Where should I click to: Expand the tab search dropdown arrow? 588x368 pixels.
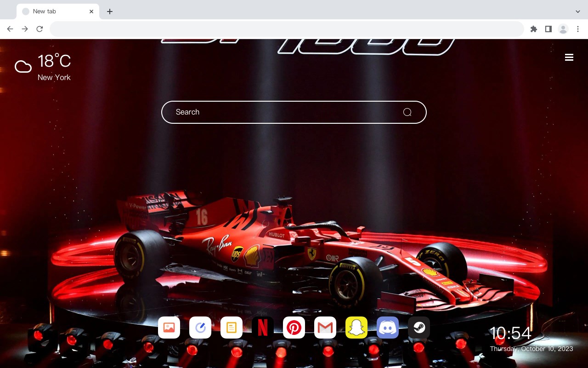coord(578,11)
